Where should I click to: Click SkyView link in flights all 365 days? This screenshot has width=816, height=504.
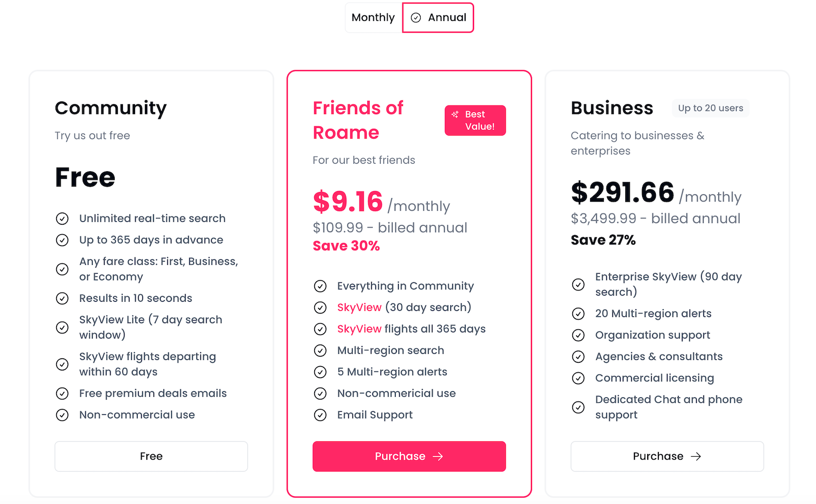point(359,329)
